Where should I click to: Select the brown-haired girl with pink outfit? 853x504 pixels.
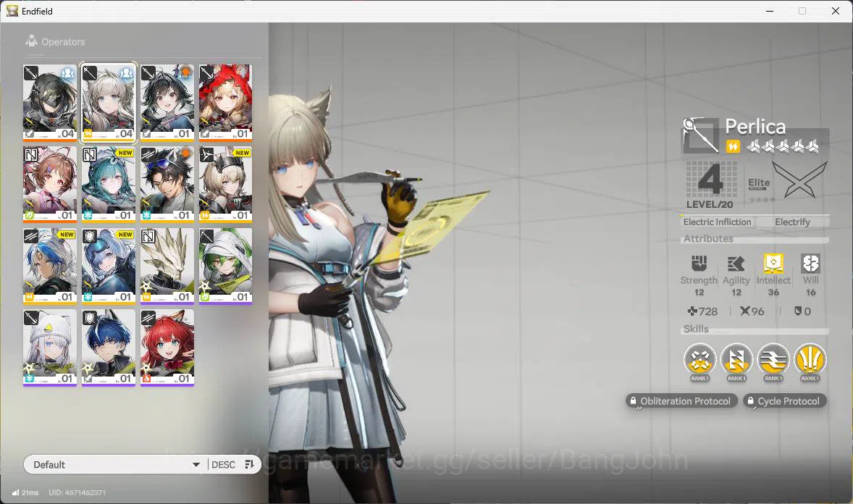click(x=50, y=184)
